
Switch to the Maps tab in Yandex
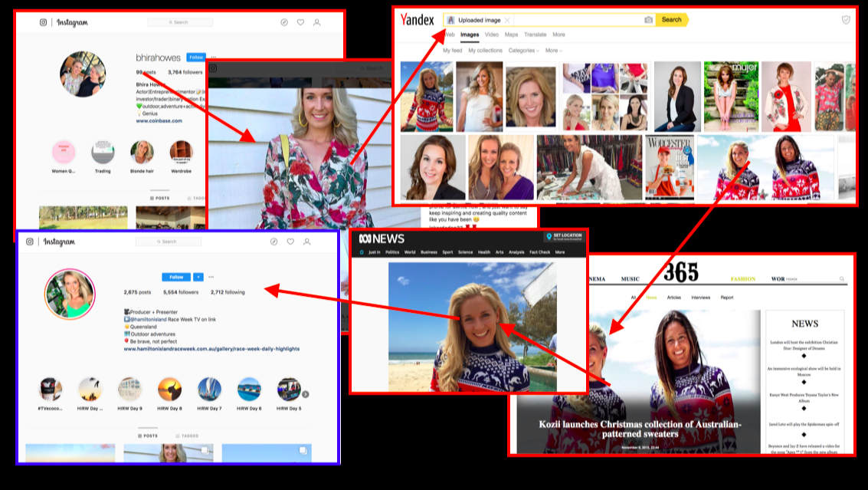pos(512,35)
